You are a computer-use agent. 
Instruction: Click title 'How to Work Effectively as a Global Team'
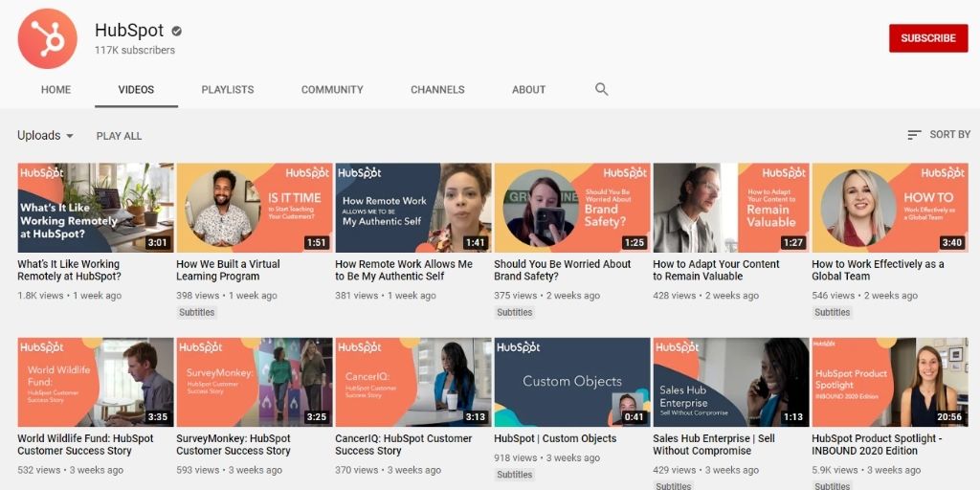879,270
